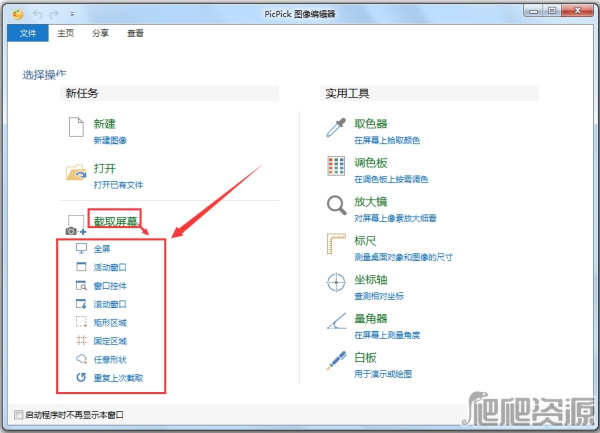The image size is (600, 433).
Task: Click 查测相对坐标 description
Action: click(379, 296)
